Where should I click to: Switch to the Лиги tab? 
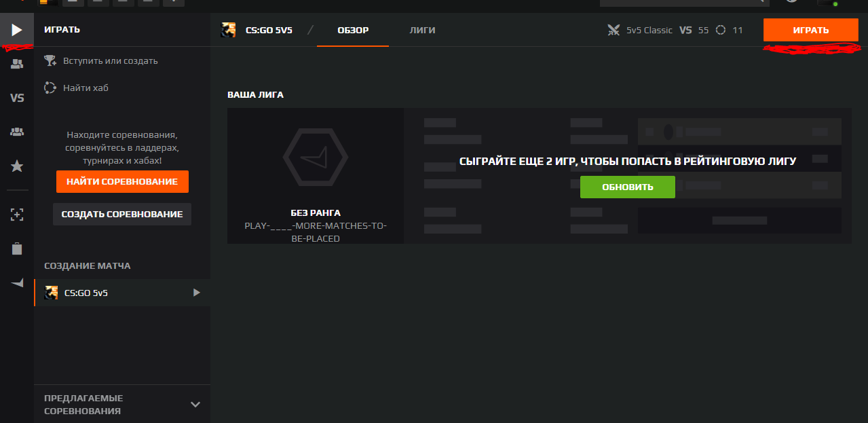pos(422,30)
